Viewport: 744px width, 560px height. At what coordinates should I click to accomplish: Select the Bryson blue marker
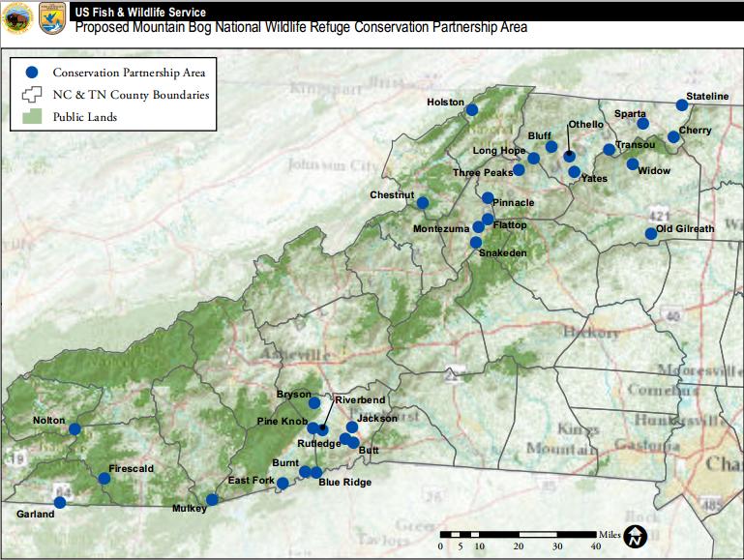pos(314,402)
